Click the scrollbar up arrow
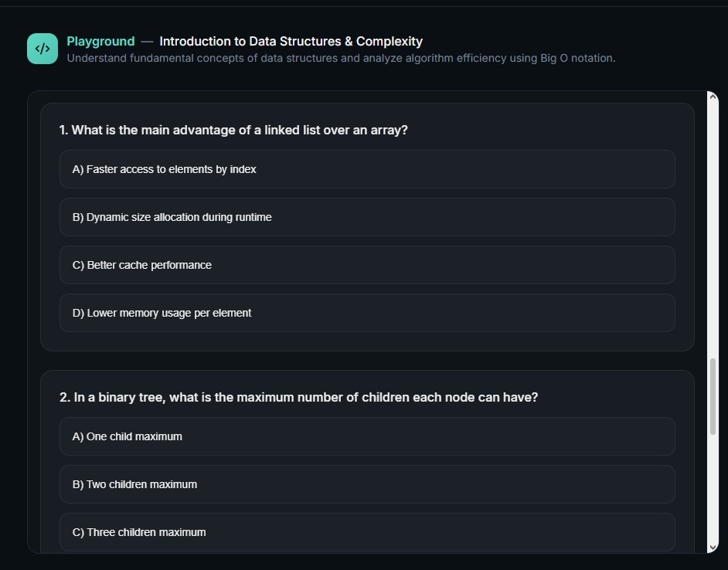The image size is (728, 570). [713, 97]
